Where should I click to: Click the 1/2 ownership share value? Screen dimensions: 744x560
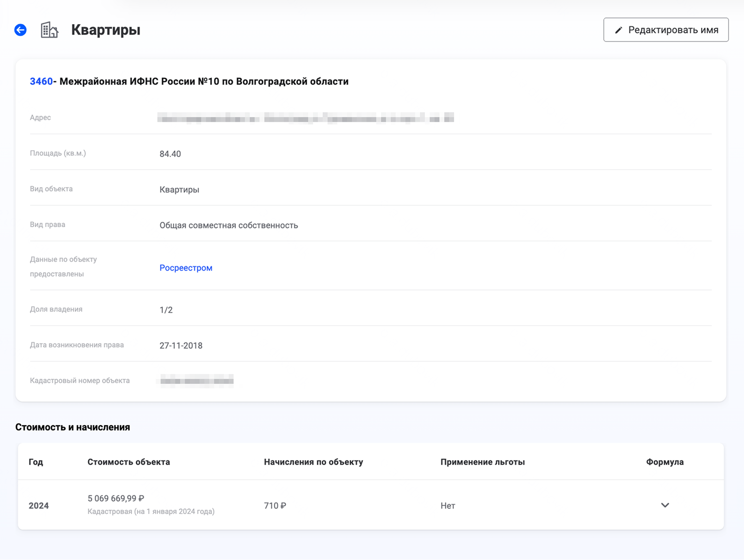[166, 310]
